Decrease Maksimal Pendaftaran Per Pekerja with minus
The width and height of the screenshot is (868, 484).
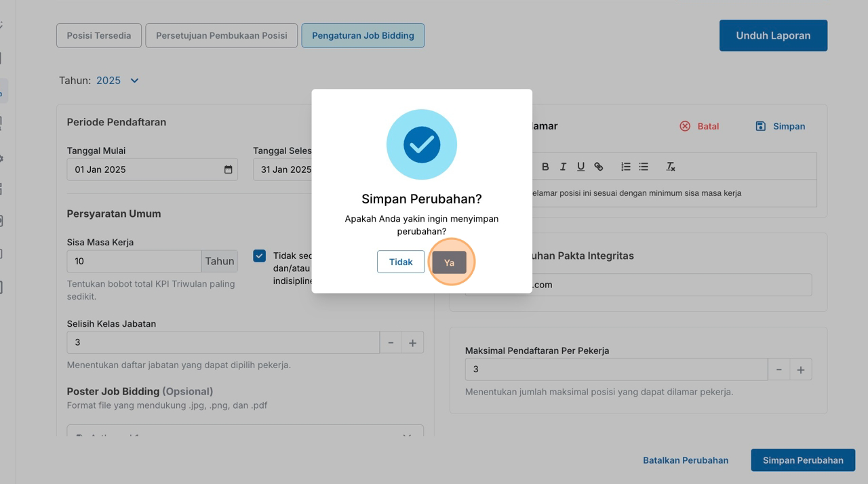778,369
